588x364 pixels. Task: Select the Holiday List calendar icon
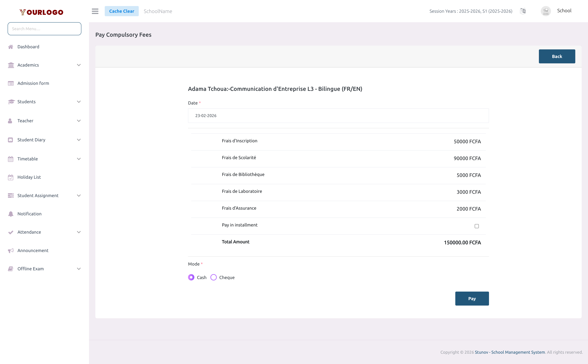point(11,177)
